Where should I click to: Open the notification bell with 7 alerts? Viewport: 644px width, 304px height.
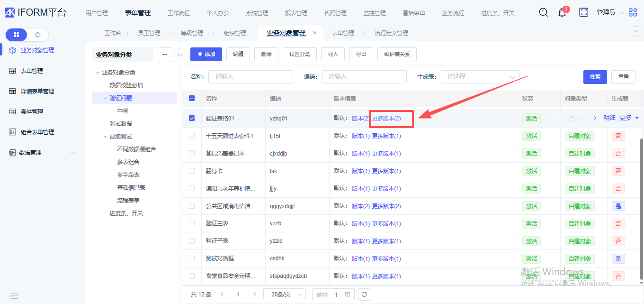(562, 13)
